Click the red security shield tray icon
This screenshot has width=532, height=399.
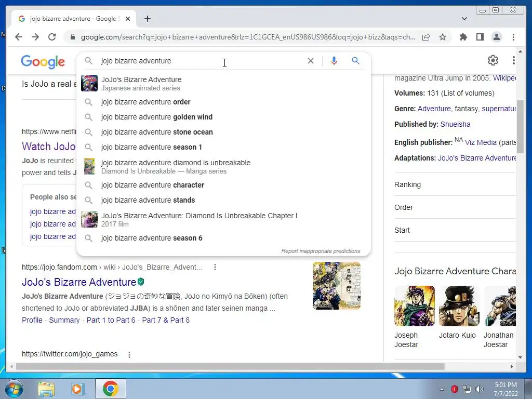coord(454,389)
